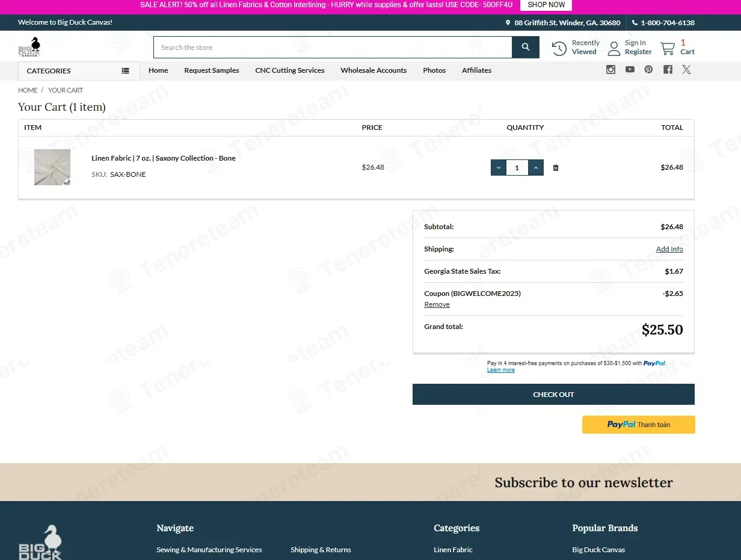Open footer Big Duck Canvas brand link
The image size is (741, 560).
pos(598,550)
